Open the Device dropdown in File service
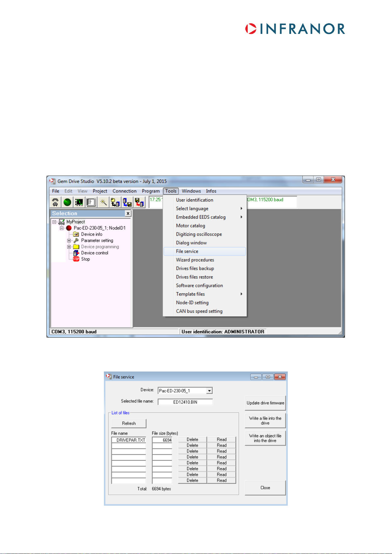Viewport: 392px width, 554px height. pyautogui.click(x=209, y=391)
